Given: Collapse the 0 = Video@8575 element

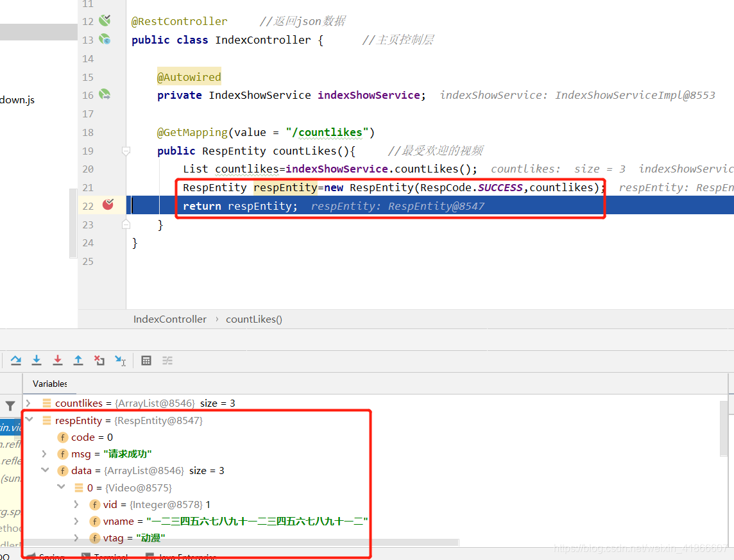Looking at the screenshot, I should tap(62, 486).
